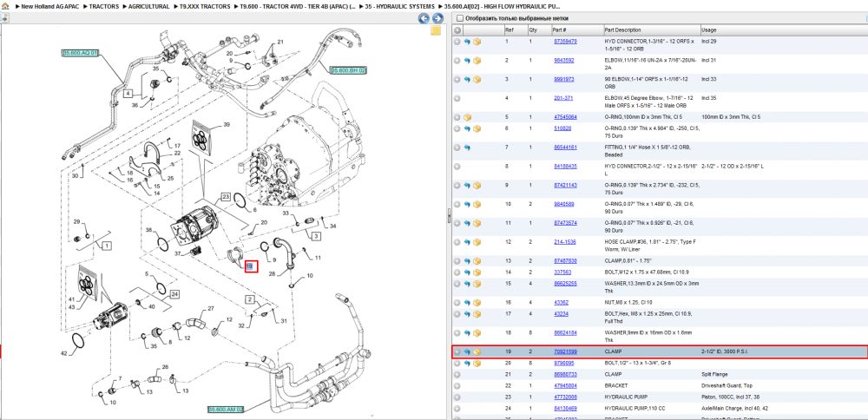Sort by 'Part Description' column header

[622, 30]
